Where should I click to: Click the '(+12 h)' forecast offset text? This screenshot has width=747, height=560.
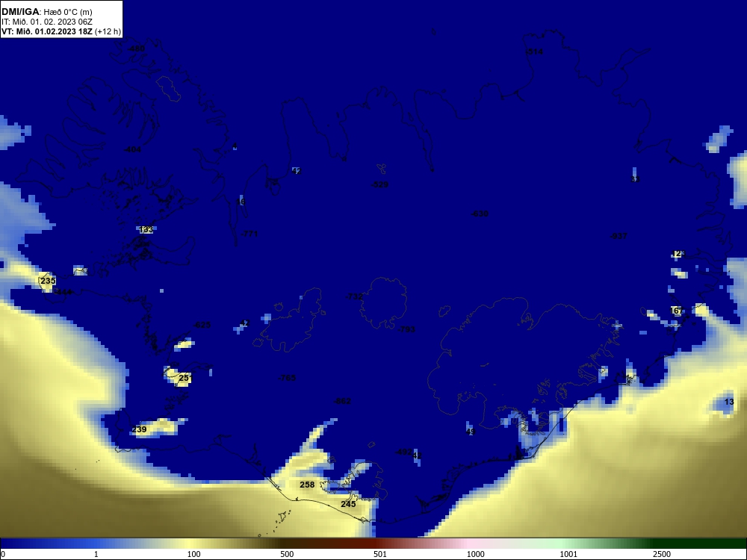tap(108, 32)
